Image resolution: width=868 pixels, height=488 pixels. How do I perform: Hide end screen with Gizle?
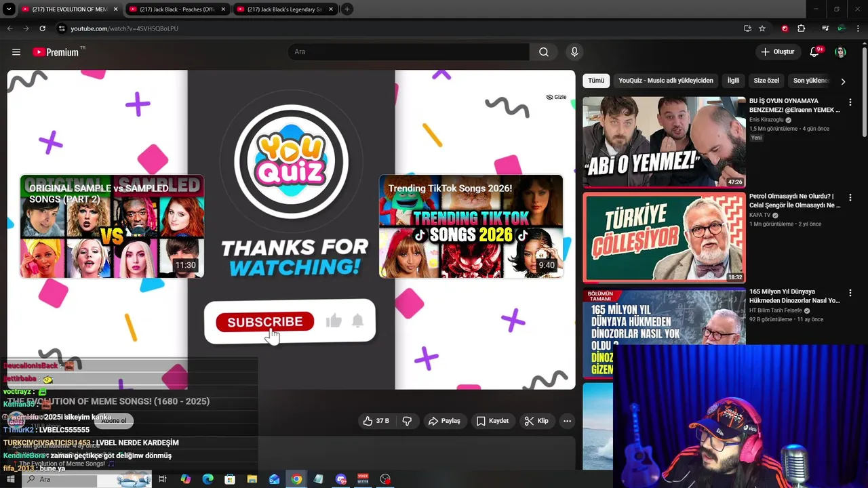tap(556, 97)
